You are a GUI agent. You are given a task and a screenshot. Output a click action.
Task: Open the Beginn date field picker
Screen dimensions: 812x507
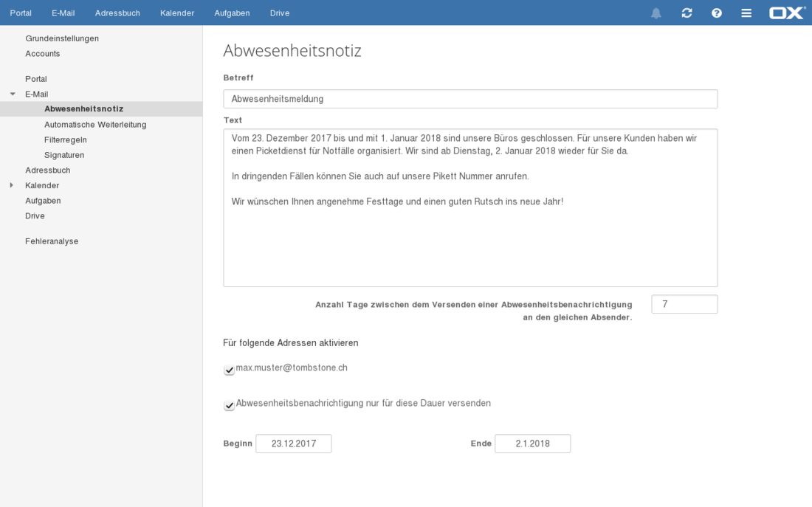click(x=293, y=444)
